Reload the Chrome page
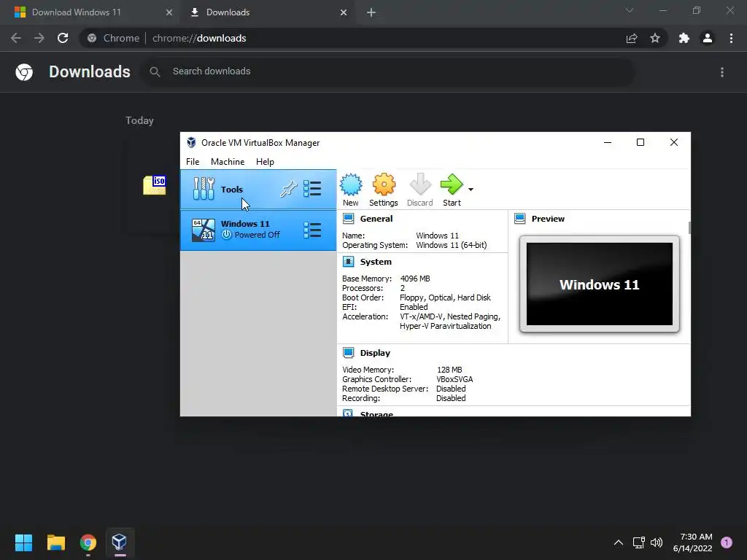This screenshot has height=560, width=747. pyautogui.click(x=63, y=38)
